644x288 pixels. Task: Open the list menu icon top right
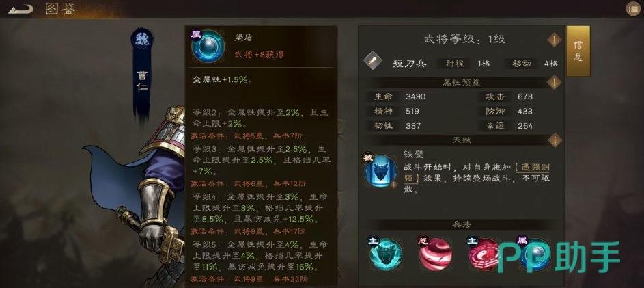pos(633,9)
